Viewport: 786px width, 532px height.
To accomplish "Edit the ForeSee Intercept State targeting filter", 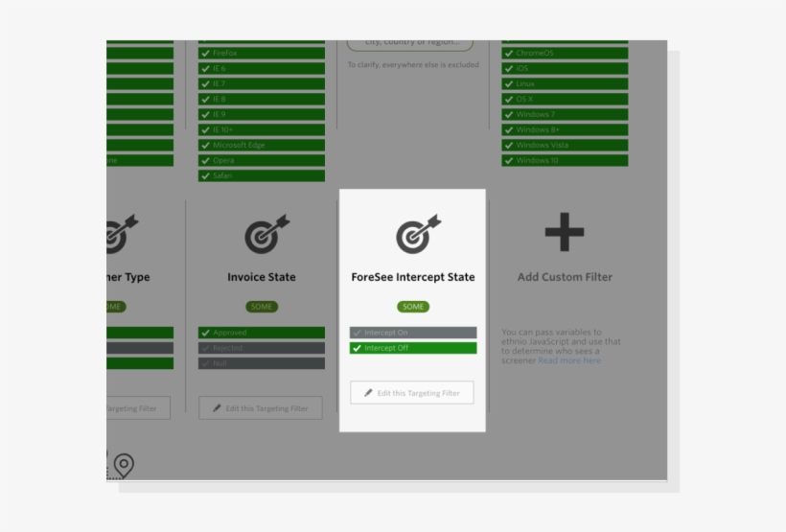I will (412, 393).
